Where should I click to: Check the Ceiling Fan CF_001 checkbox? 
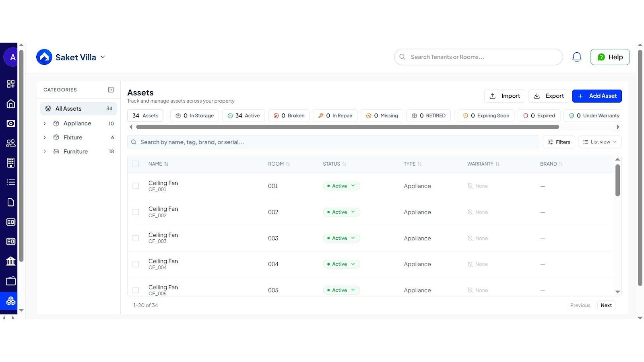pyautogui.click(x=136, y=186)
